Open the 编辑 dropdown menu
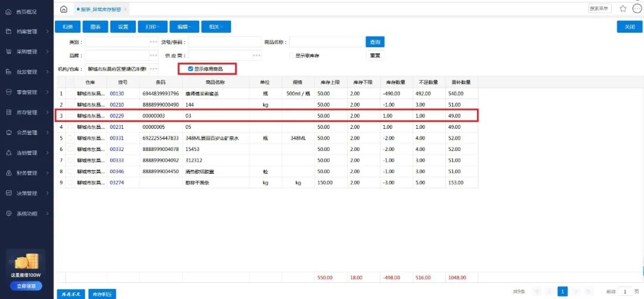The width and height of the screenshot is (644, 299). click(182, 27)
